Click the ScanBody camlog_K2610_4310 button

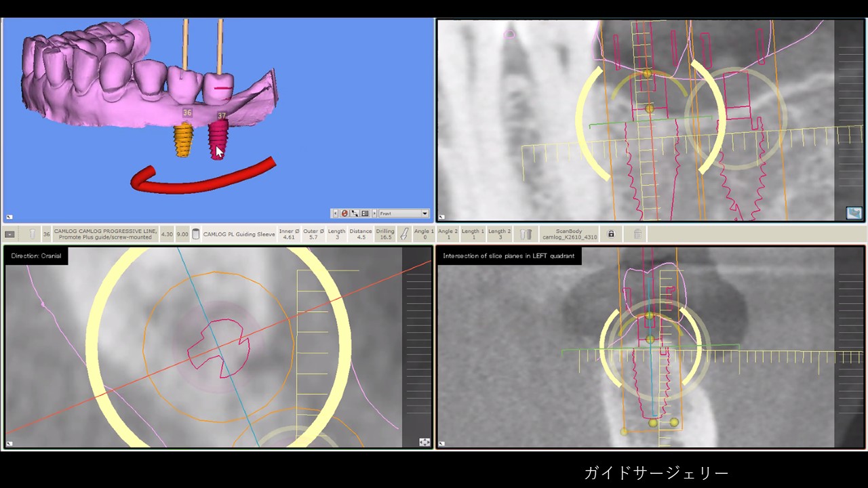point(568,235)
